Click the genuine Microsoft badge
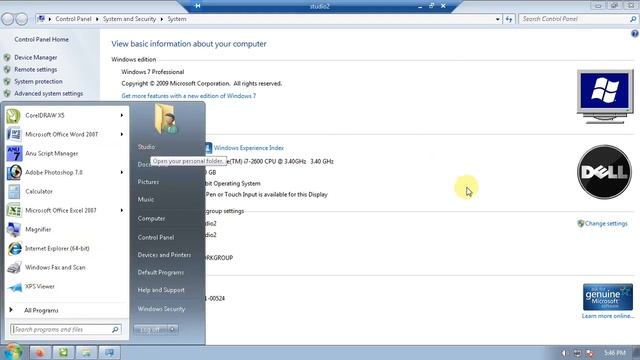640x360 pixels. (x=607, y=296)
